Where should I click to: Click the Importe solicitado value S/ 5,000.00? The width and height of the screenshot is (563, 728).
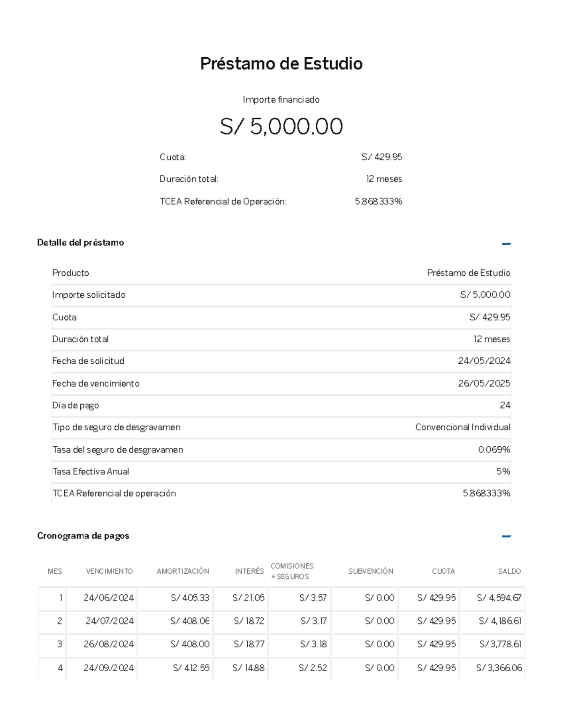[485, 295]
